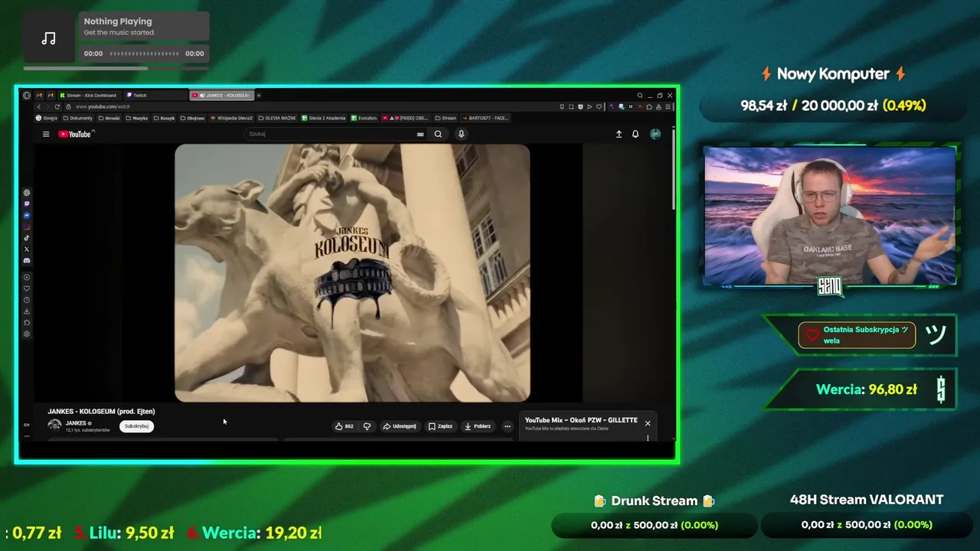Open the Evolution bookmark
Image resolution: width=980 pixels, height=551 pixels.
point(364,118)
